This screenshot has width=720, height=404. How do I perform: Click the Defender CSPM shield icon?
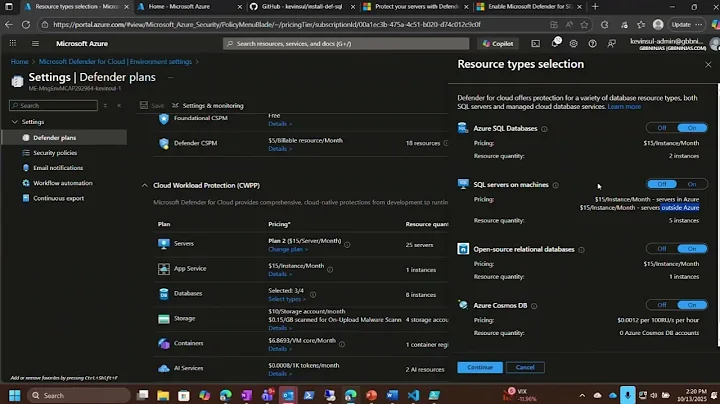point(163,143)
